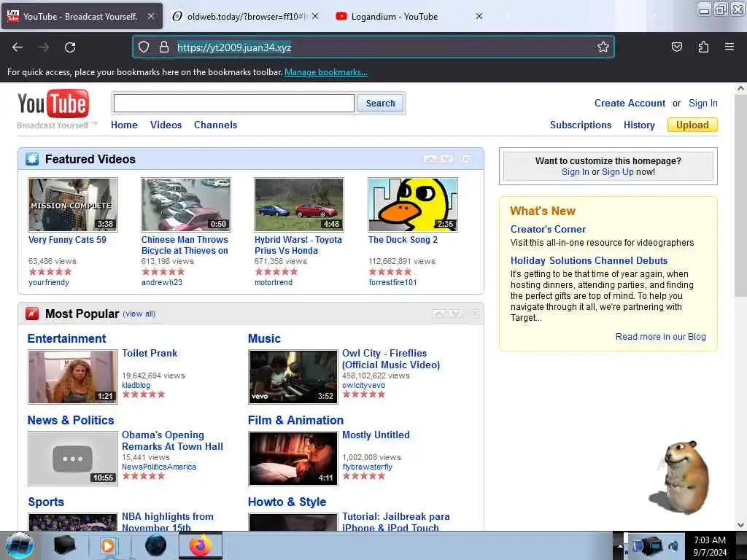Close the oldweb.today tab
This screenshot has width=747, height=560.
[315, 16]
